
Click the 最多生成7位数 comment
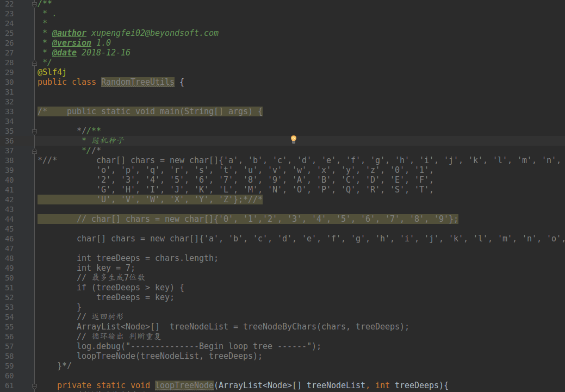pos(111,277)
